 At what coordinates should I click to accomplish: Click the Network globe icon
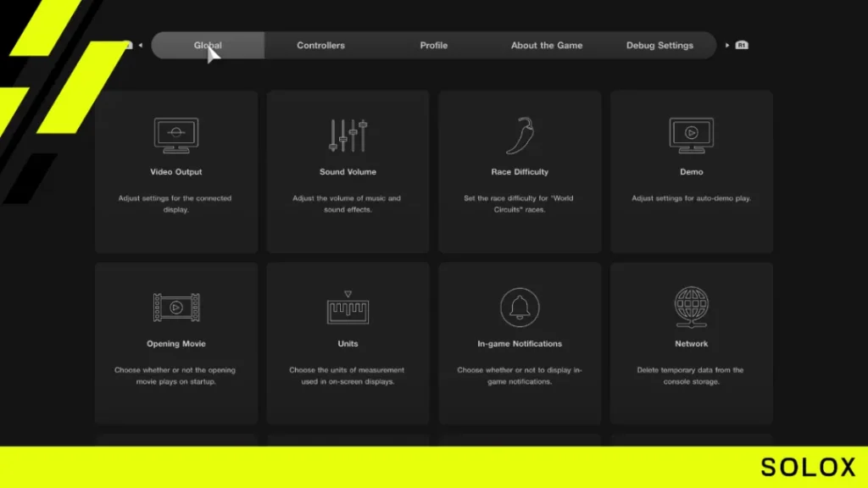[x=692, y=307]
